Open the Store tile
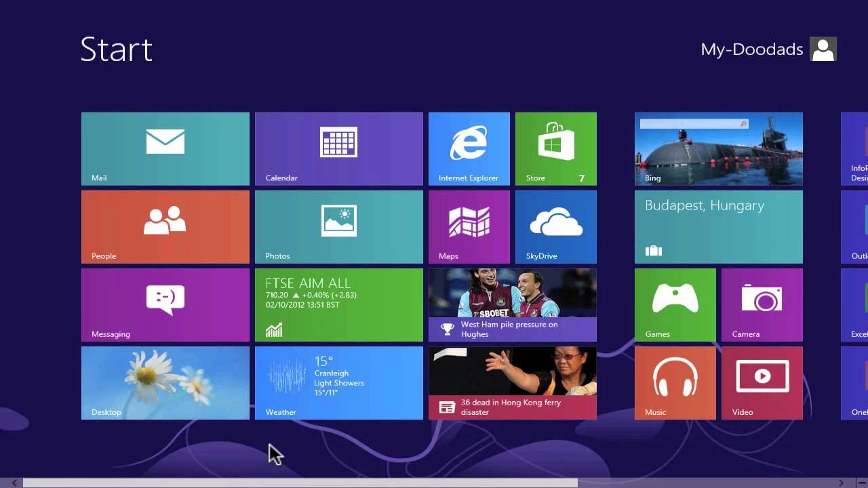The height and width of the screenshot is (488, 868). tap(556, 148)
